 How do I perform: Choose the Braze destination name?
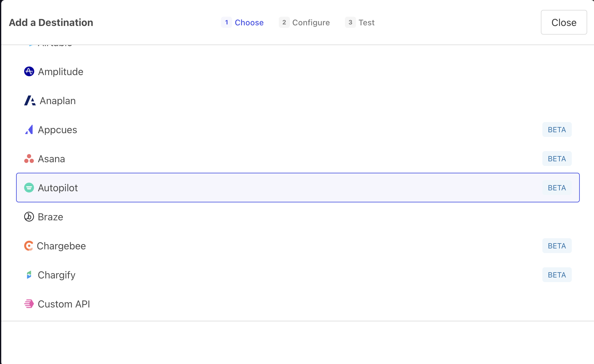pos(50,217)
